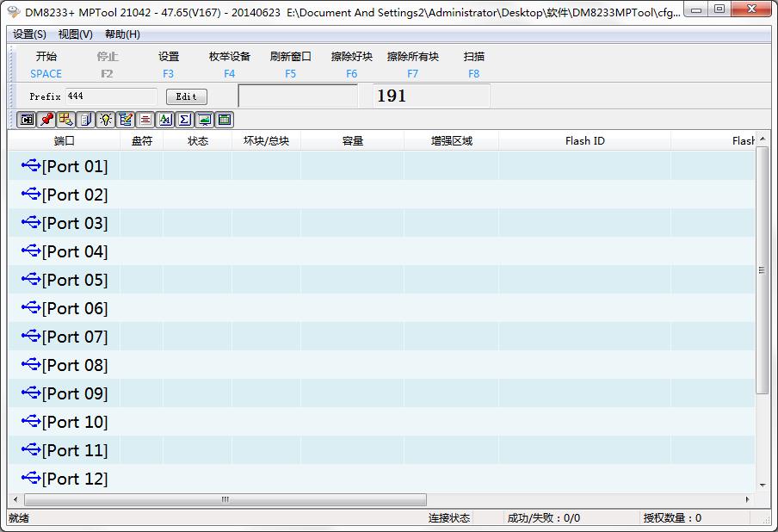Click the red text lines toolbar icon
This screenshot has width=778, height=532.
pyautogui.click(x=145, y=120)
